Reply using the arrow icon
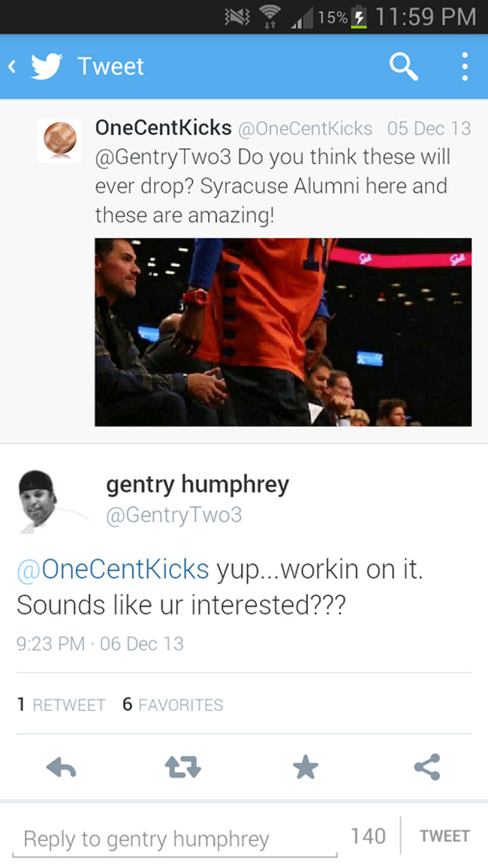 (61, 767)
